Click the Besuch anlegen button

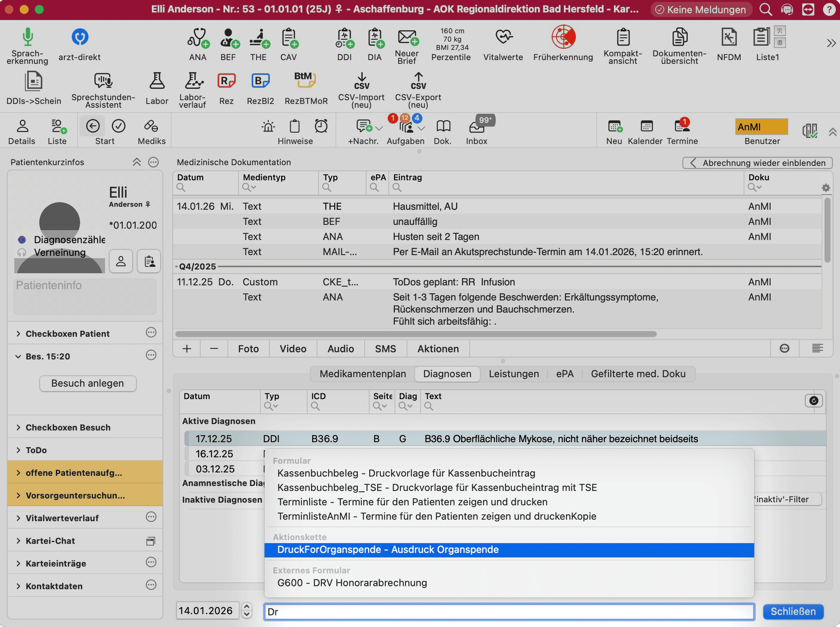point(88,383)
